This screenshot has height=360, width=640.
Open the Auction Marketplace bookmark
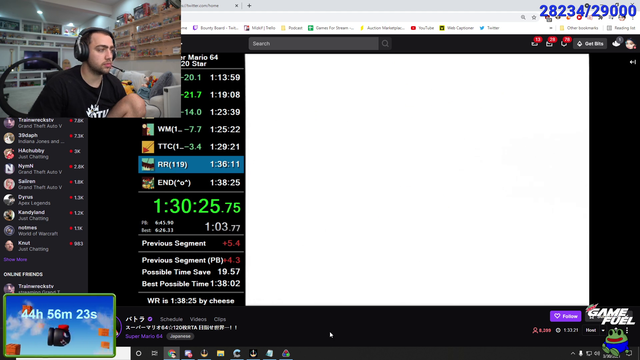click(x=382, y=28)
